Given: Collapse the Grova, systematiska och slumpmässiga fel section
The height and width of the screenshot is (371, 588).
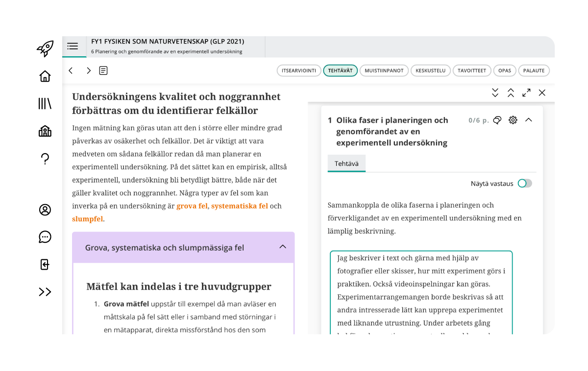Looking at the screenshot, I should pyautogui.click(x=283, y=247).
